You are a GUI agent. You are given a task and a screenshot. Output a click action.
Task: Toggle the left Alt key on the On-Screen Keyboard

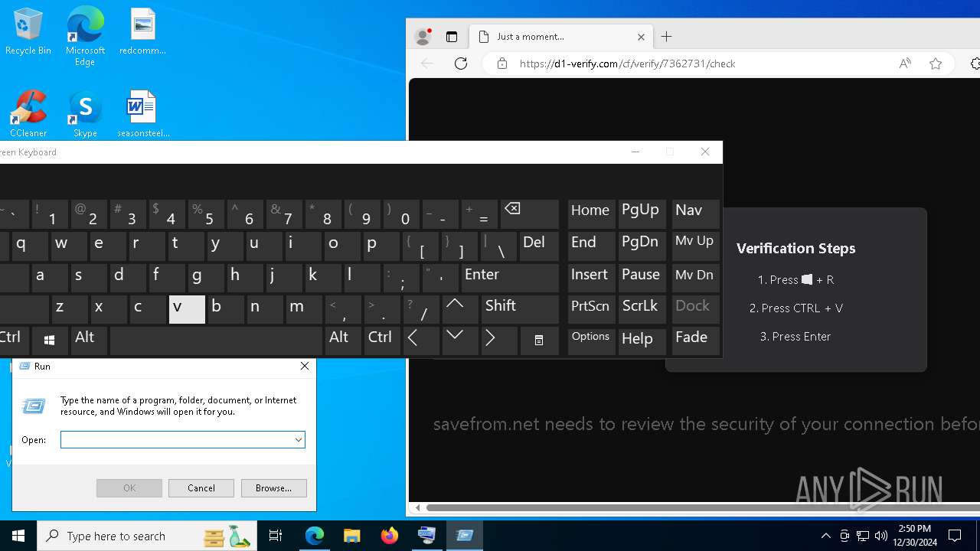[88, 340]
